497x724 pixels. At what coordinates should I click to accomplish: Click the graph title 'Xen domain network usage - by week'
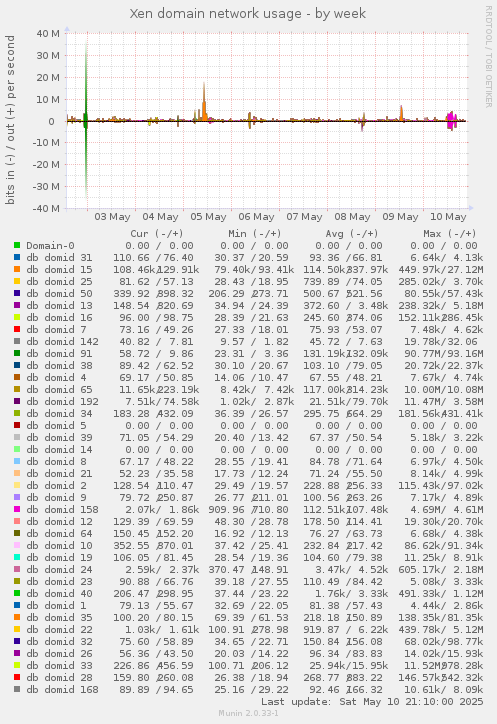[248, 14]
